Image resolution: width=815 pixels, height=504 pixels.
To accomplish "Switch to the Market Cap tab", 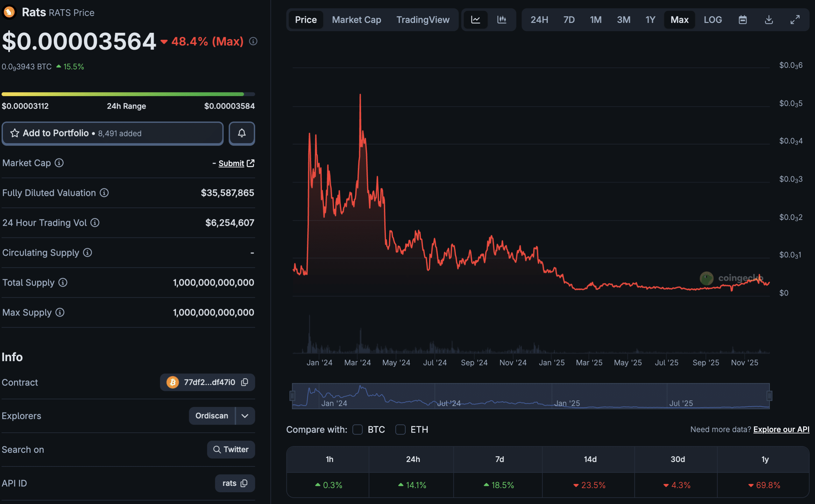I will tap(356, 20).
